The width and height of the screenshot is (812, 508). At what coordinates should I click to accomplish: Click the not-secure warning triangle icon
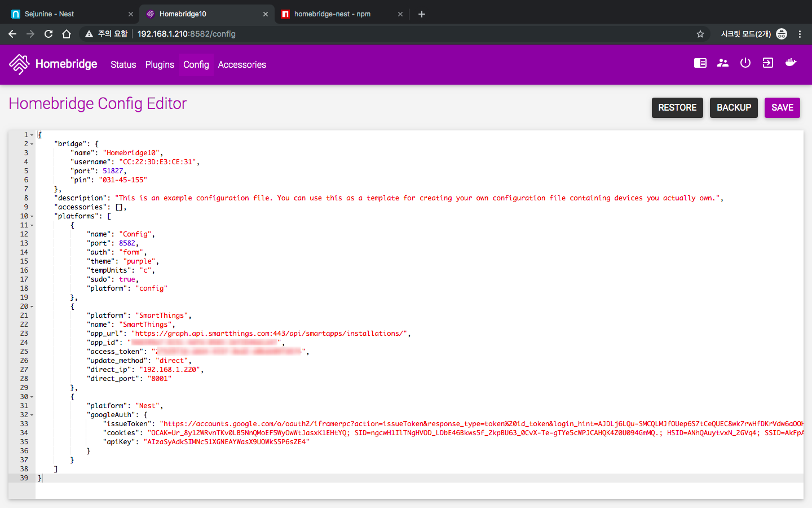click(x=89, y=34)
